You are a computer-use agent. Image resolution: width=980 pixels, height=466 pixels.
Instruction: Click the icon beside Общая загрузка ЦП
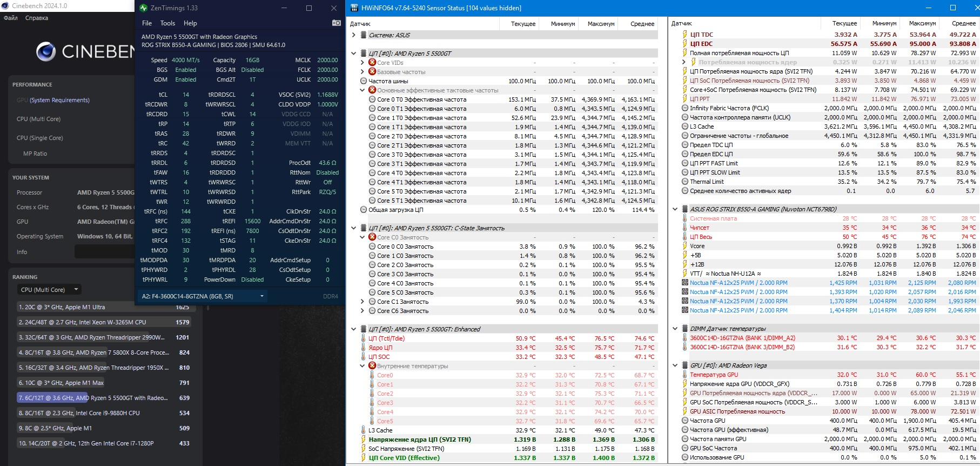coord(364,210)
